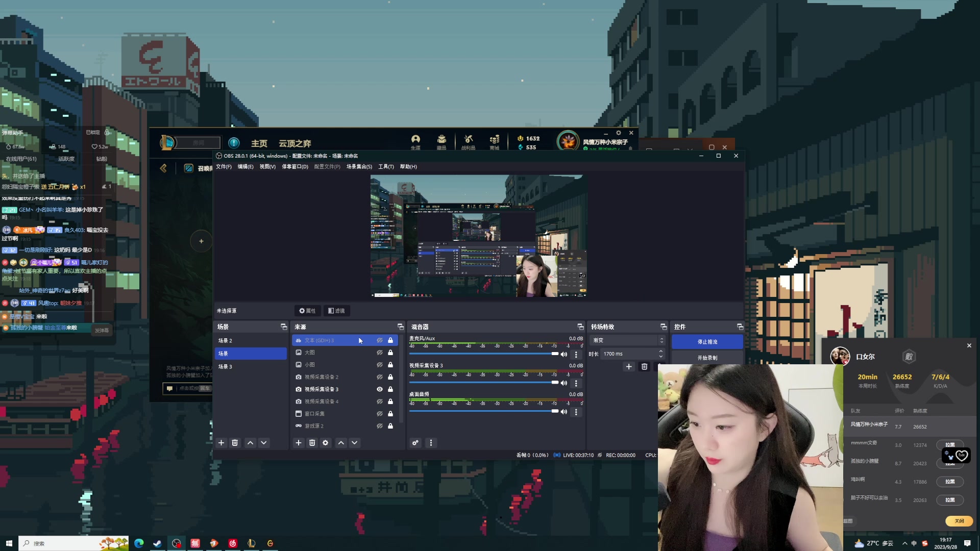Open the 场景集合(S) menu
The image size is (980, 551).
tap(359, 167)
